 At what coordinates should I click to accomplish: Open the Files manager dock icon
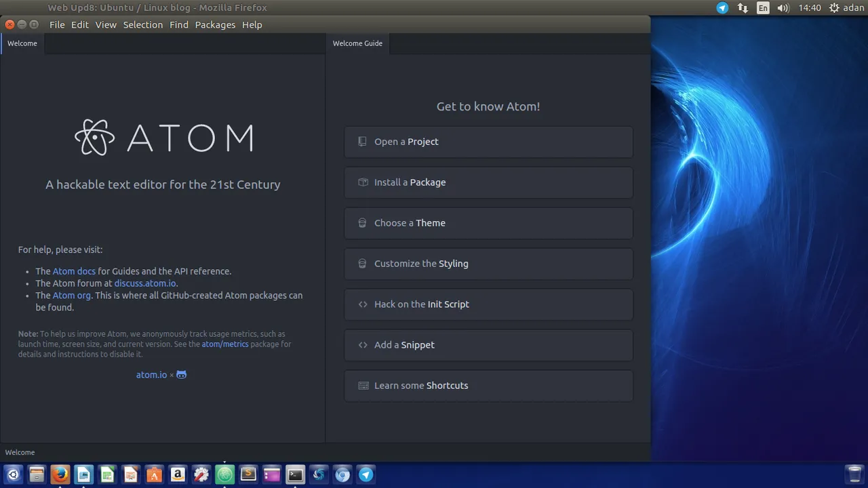point(37,474)
